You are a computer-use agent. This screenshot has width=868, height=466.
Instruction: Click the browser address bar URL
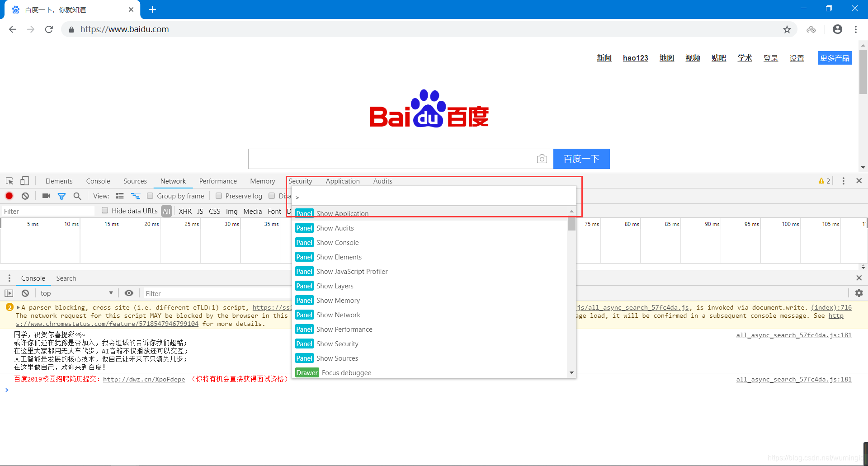coord(124,29)
